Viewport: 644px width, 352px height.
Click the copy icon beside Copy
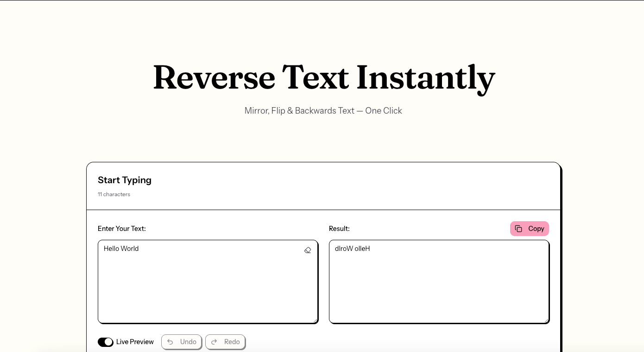point(518,229)
